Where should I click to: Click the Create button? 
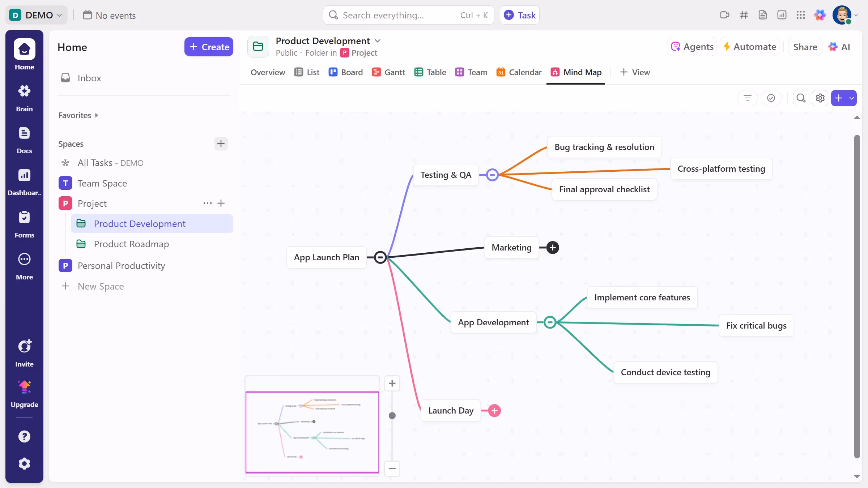coord(209,47)
